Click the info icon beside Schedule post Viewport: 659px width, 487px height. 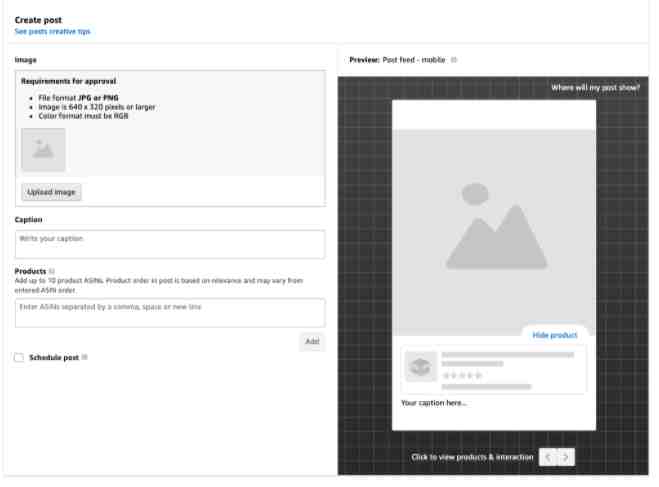tap(85, 357)
